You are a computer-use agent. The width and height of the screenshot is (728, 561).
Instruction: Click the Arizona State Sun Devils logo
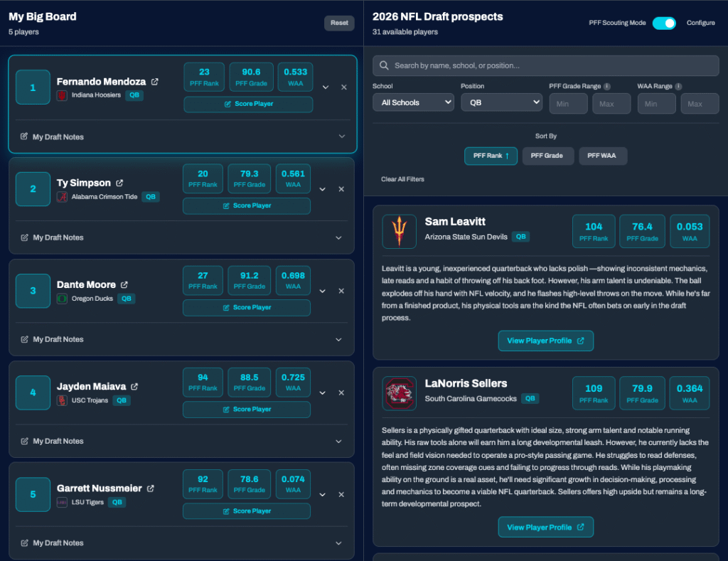click(x=399, y=231)
